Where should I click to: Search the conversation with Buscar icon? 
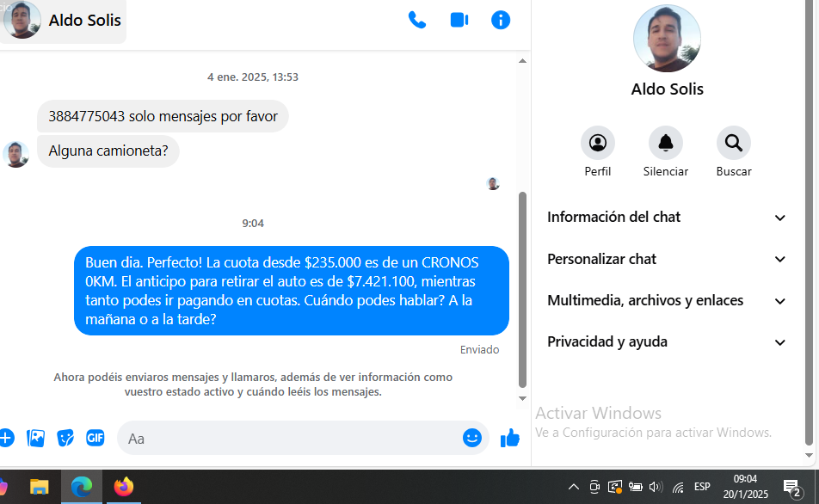pyautogui.click(x=733, y=143)
